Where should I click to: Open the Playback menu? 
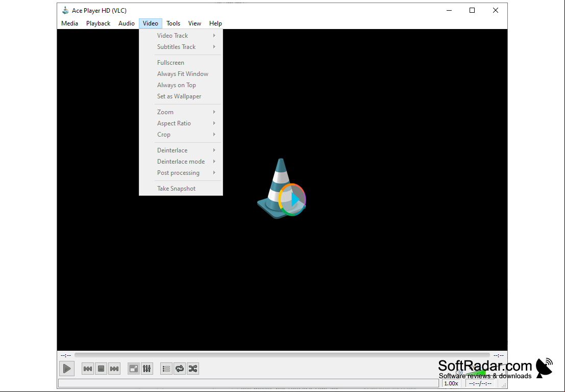pos(98,23)
